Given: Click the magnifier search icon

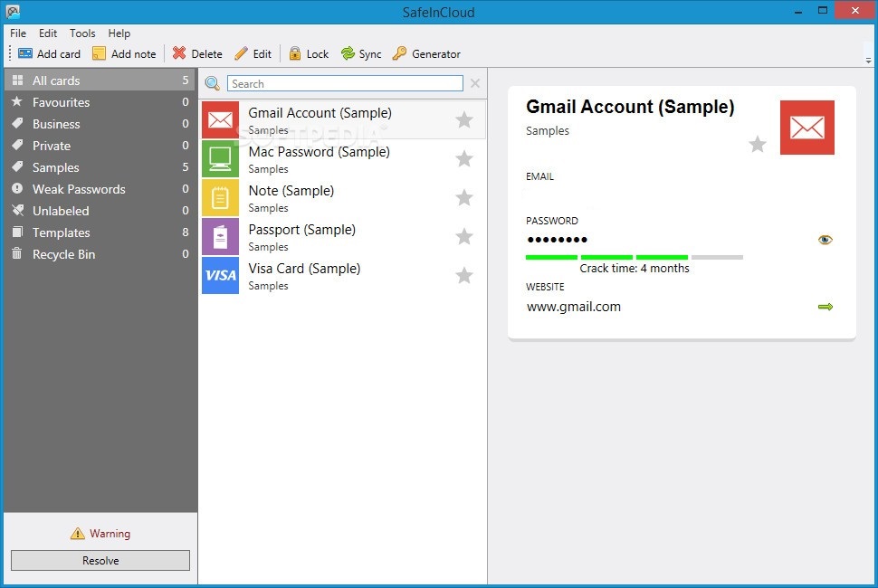Looking at the screenshot, I should click(x=212, y=83).
